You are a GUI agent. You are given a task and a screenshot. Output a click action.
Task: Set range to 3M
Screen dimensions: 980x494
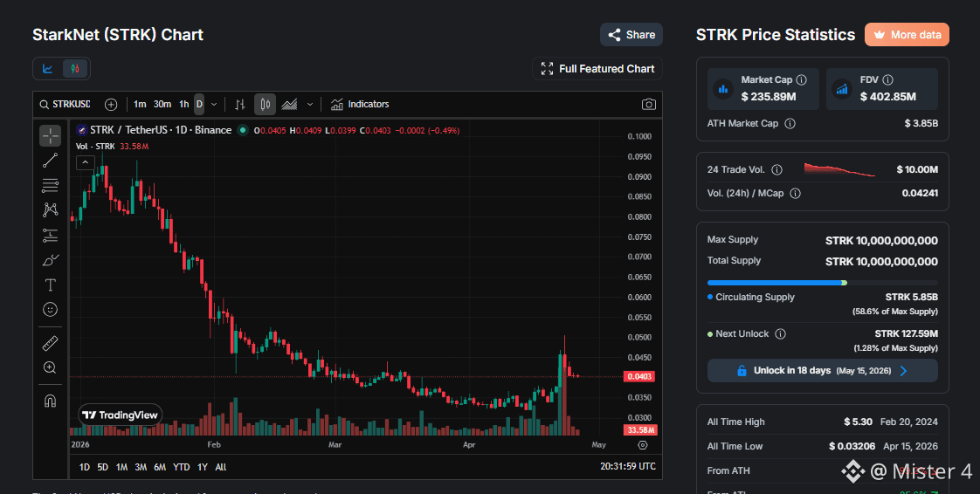[x=141, y=467]
